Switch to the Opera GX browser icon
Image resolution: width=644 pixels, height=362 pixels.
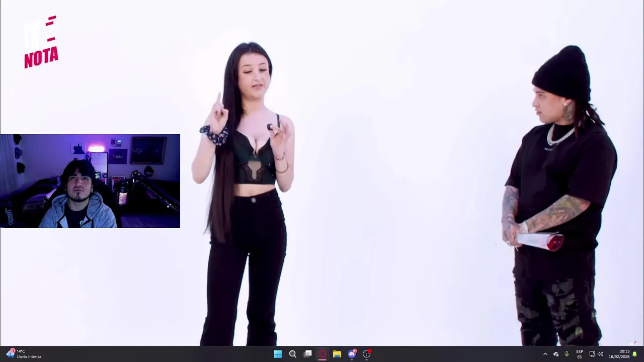pos(322,354)
